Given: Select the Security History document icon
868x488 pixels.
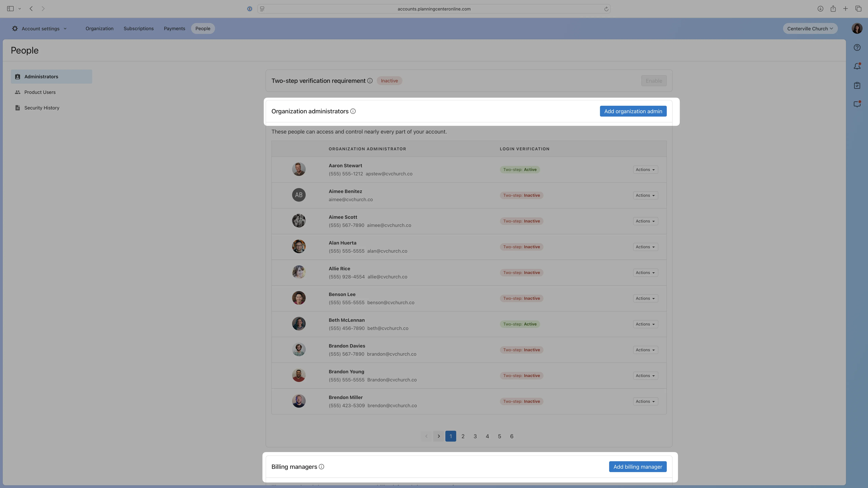Looking at the screenshot, I should click(x=17, y=107).
